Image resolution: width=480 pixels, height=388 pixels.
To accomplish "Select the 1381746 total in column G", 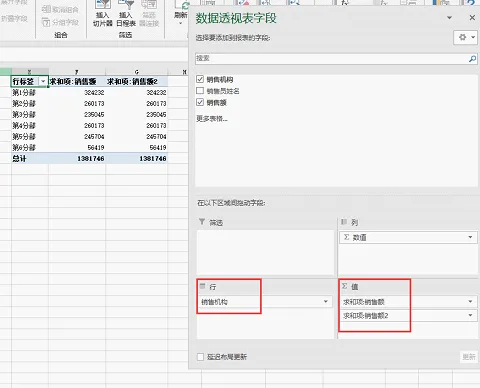I will click(137, 158).
